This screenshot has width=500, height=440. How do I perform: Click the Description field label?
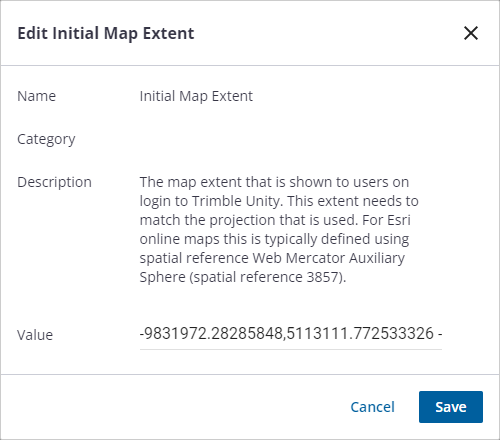pyautogui.click(x=54, y=182)
